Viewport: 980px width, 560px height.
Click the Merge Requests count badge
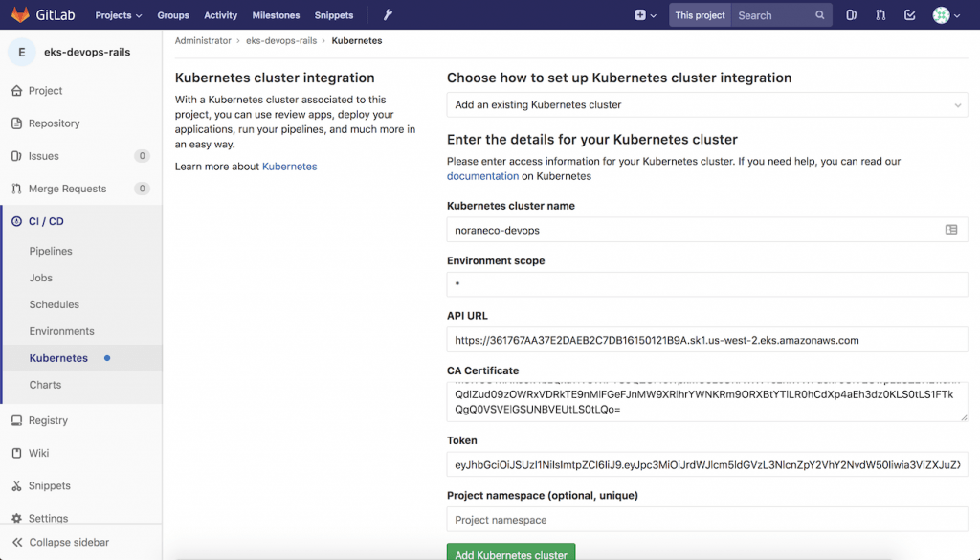click(x=142, y=189)
